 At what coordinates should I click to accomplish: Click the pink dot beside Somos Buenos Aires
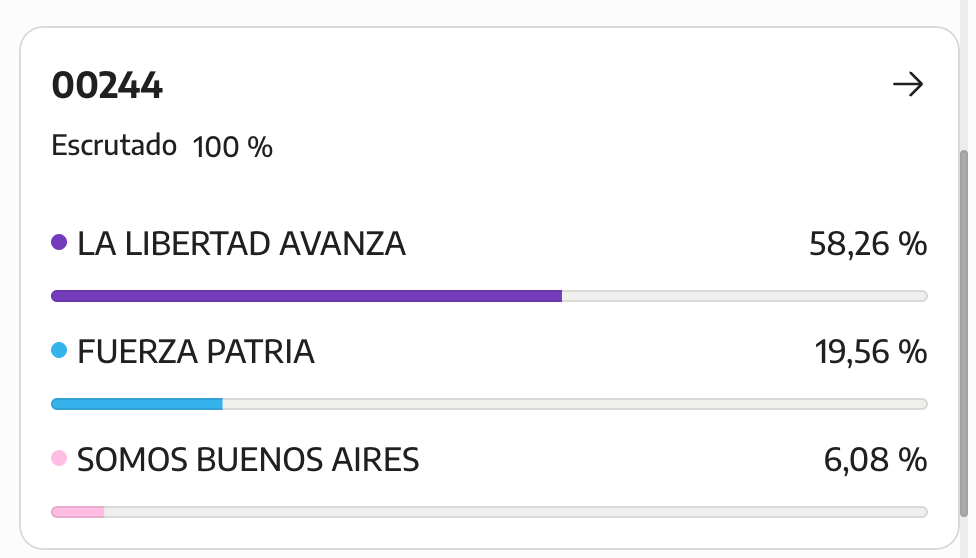[59, 459]
